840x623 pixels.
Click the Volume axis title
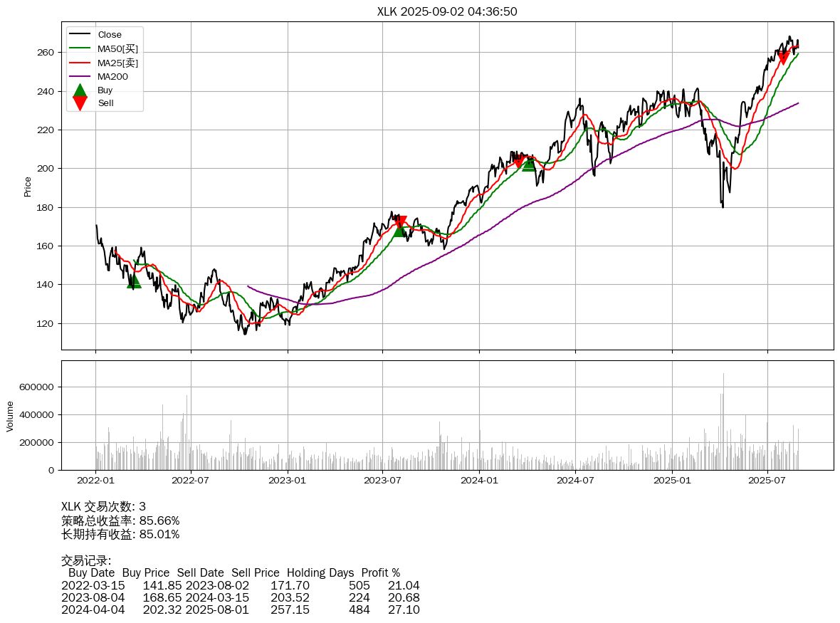(x=10, y=416)
